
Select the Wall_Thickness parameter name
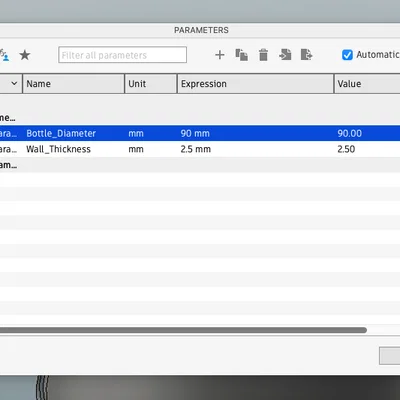pos(58,149)
